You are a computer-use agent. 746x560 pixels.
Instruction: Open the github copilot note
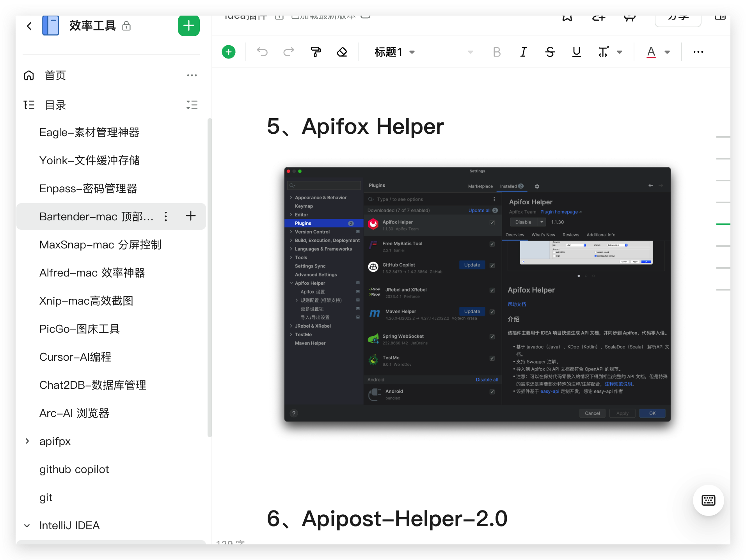[74, 469]
